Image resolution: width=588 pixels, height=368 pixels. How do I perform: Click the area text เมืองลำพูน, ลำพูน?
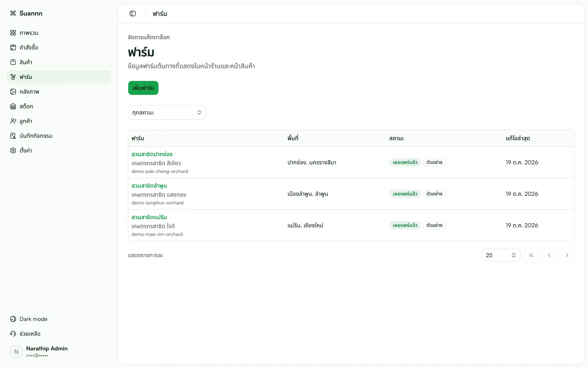coord(308,194)
